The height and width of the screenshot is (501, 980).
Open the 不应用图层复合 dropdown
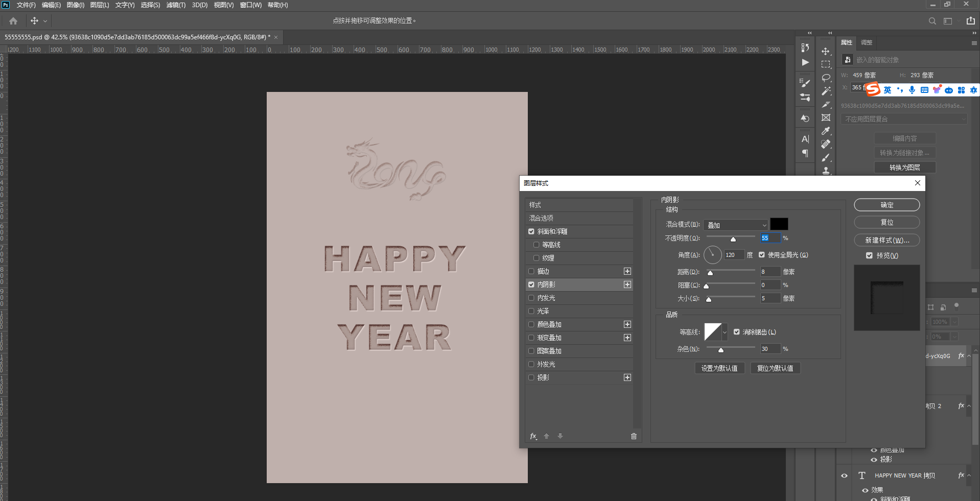904,119
